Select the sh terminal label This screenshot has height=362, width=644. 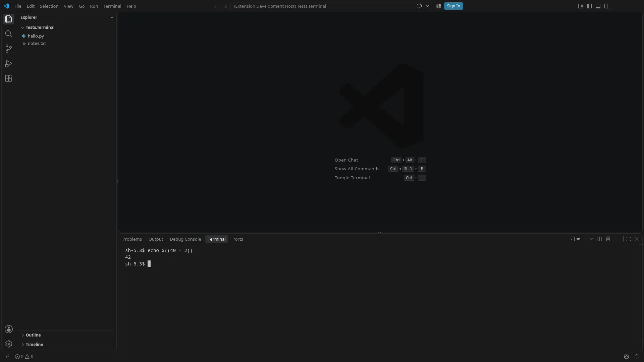coord(575,239)
